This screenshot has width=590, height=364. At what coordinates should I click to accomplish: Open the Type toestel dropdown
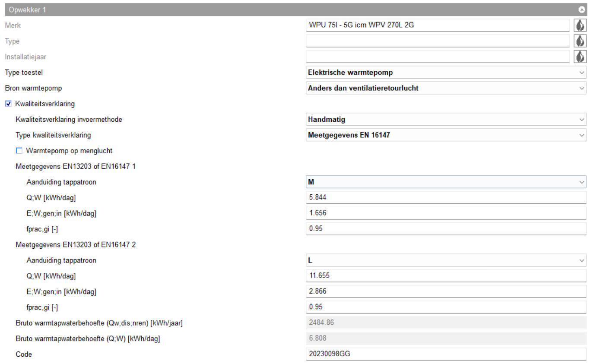[x=446, y=73]
